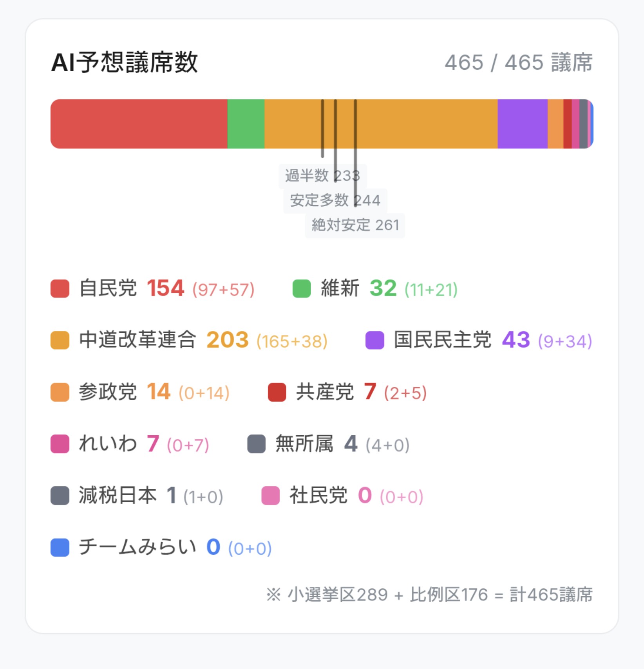Click the dark red 共産党 legend swatch
Screen dimensions: 644x669
[277, 392]
